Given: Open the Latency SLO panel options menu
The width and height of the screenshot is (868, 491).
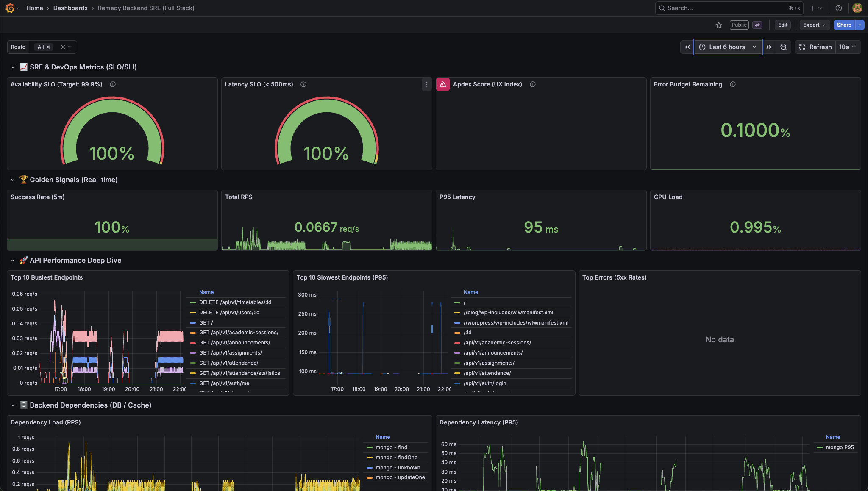Looking at the screenshot, I should (x=426, y=84).
